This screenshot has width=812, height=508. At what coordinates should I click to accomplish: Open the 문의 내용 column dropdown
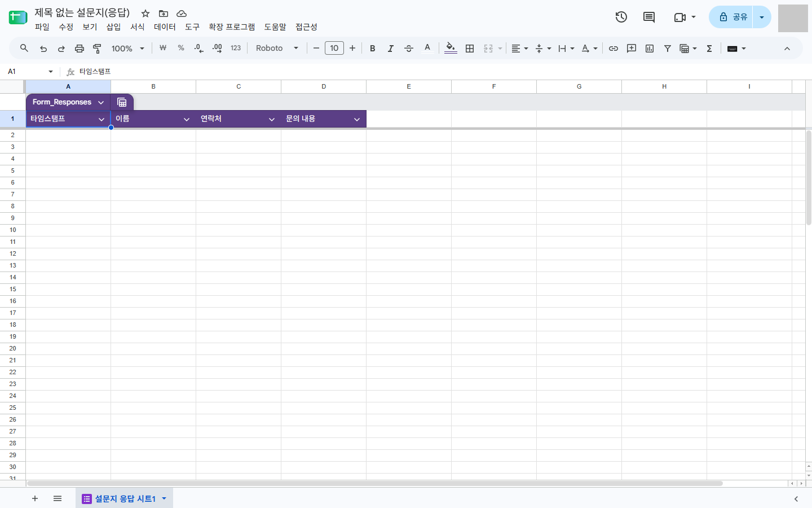click(357, 119)
